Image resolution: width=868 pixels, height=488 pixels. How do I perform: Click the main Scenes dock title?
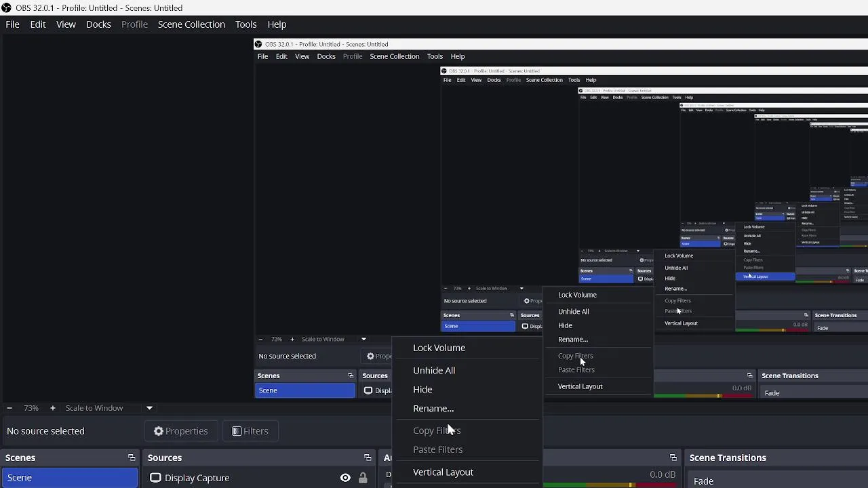coord(20,458)
